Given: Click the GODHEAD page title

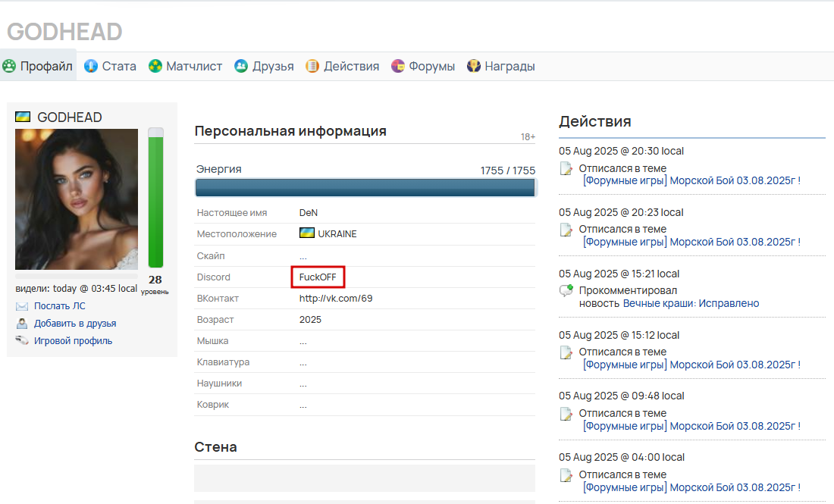Looking at the screenshot, I should (65, 32).
